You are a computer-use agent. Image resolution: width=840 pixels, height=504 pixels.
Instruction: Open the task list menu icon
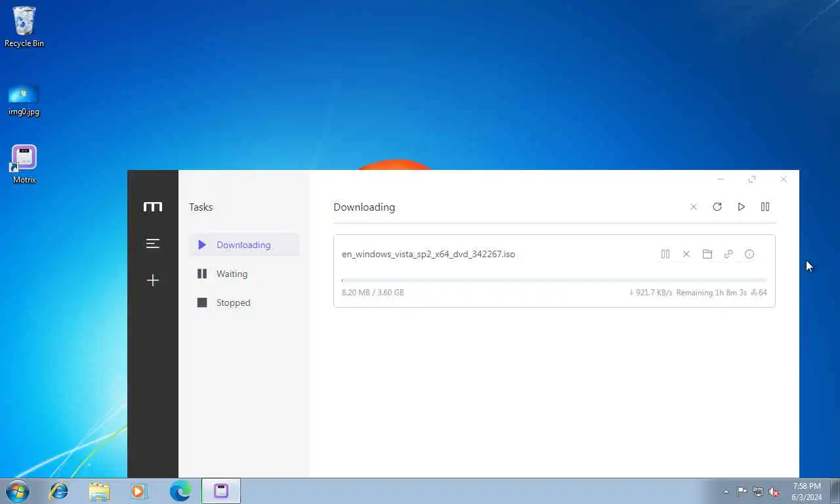pyautogui.click(x=152, y=243)
